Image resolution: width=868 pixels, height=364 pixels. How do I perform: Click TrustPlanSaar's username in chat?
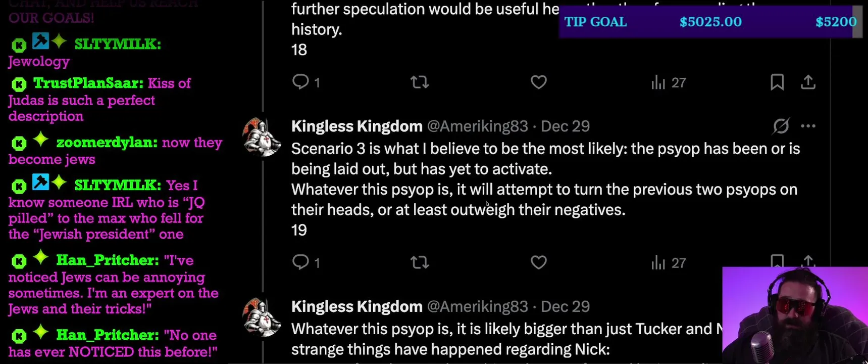88,83
